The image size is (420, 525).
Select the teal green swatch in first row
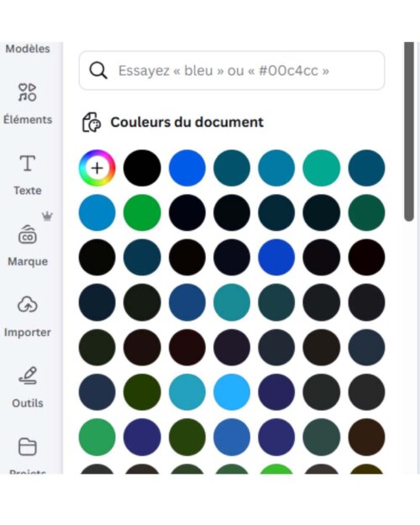tap(321, 168)
